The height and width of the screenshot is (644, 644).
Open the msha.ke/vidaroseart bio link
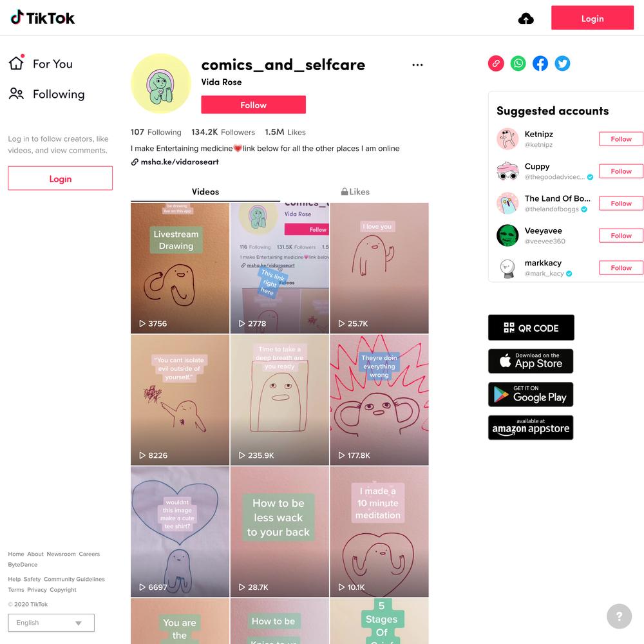tap(180, 162)
